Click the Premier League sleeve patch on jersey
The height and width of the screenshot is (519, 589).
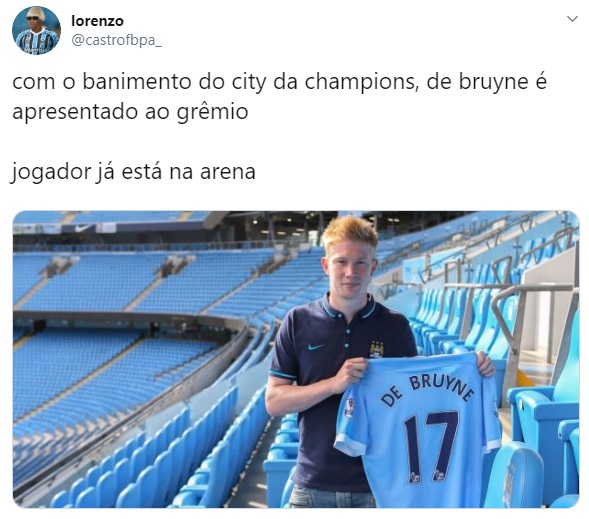click(350, 407)
